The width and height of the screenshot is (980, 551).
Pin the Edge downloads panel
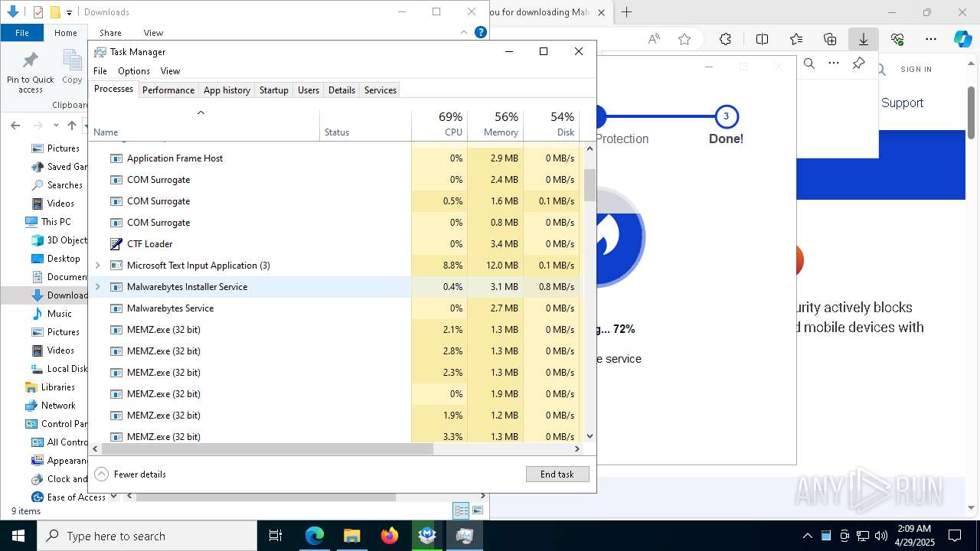click(858, 64)
